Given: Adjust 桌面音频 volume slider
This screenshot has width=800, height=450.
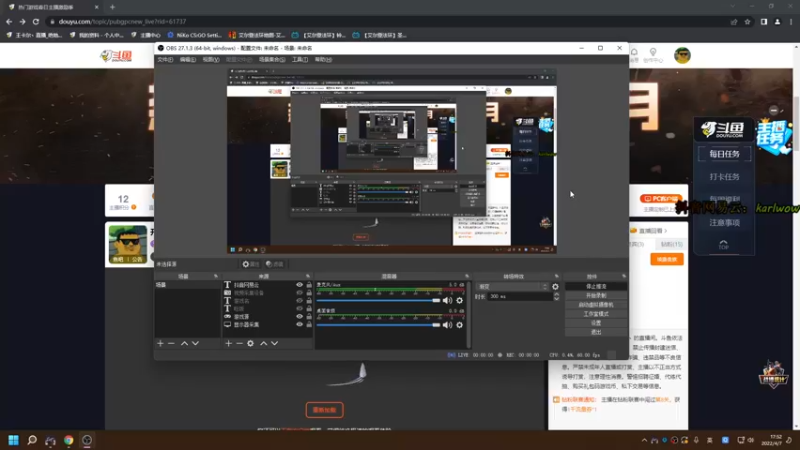Looking at the screenshot, I should point(378,325).
